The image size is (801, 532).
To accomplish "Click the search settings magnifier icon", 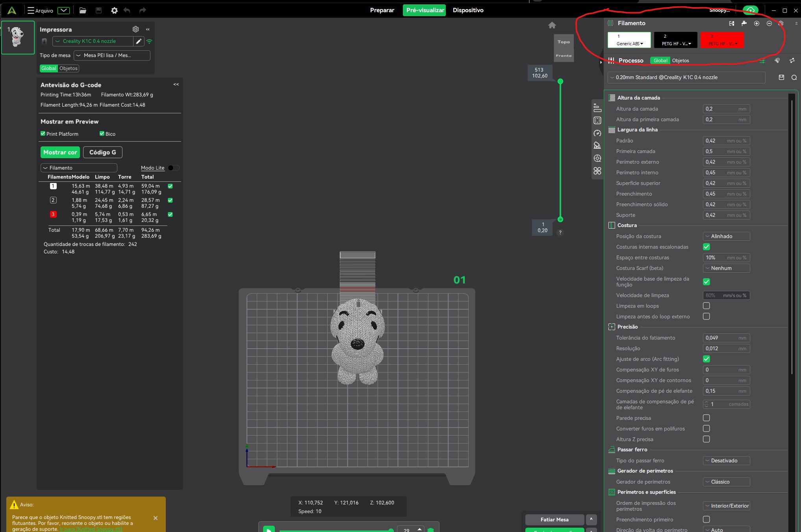I will click(794, 78).
